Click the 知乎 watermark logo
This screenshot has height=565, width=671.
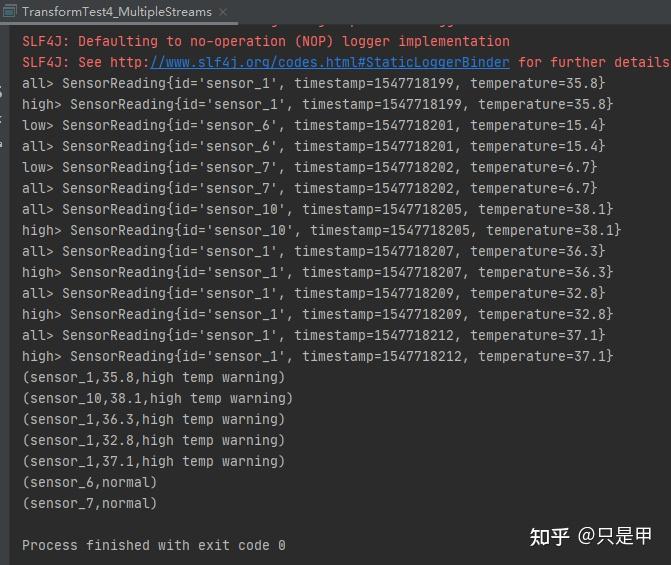pyautogui.click(x=549, y=537)
